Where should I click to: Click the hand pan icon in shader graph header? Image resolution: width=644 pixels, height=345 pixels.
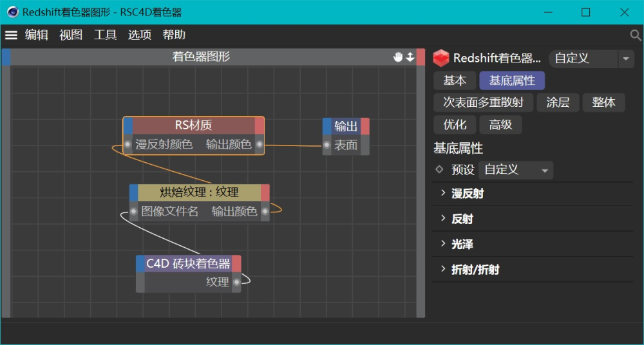(397, 57)
